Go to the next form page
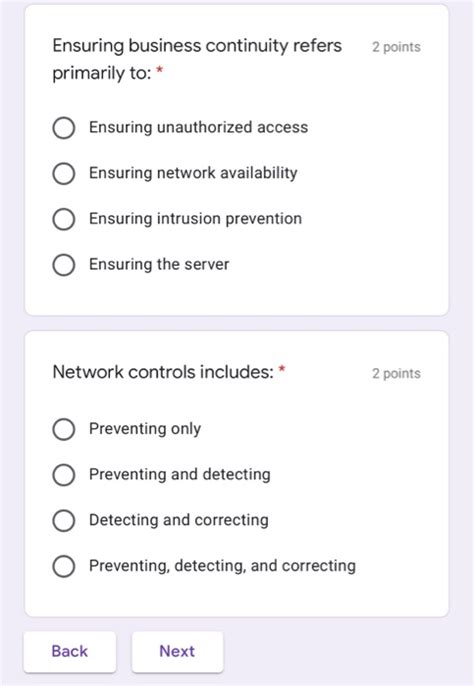474x686 pixels. [177, 651]
